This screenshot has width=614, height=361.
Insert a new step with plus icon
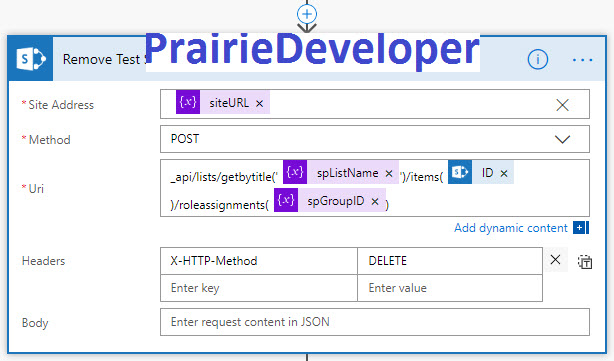(x=307, y=14)
